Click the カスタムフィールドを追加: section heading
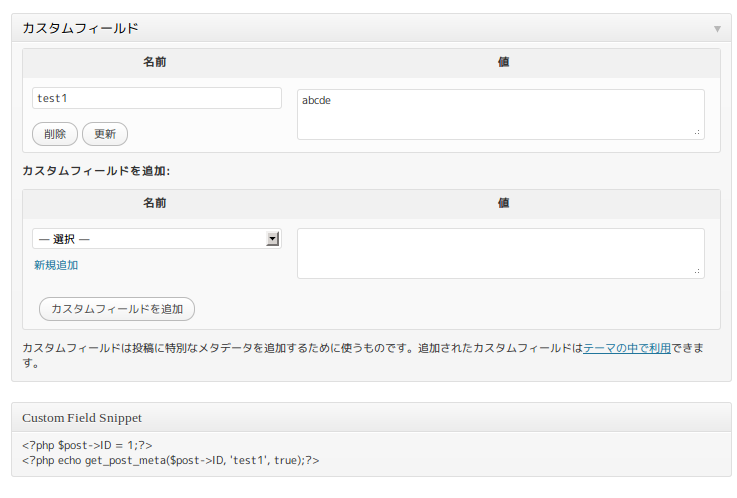The image size is (737, 498). (x=96, y=171)
